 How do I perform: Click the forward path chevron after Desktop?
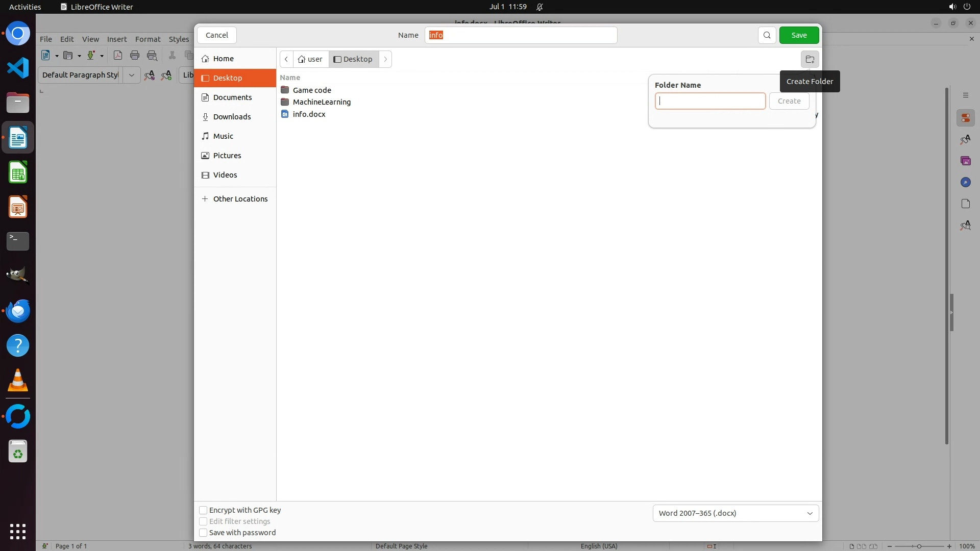(x=385, y=59)
